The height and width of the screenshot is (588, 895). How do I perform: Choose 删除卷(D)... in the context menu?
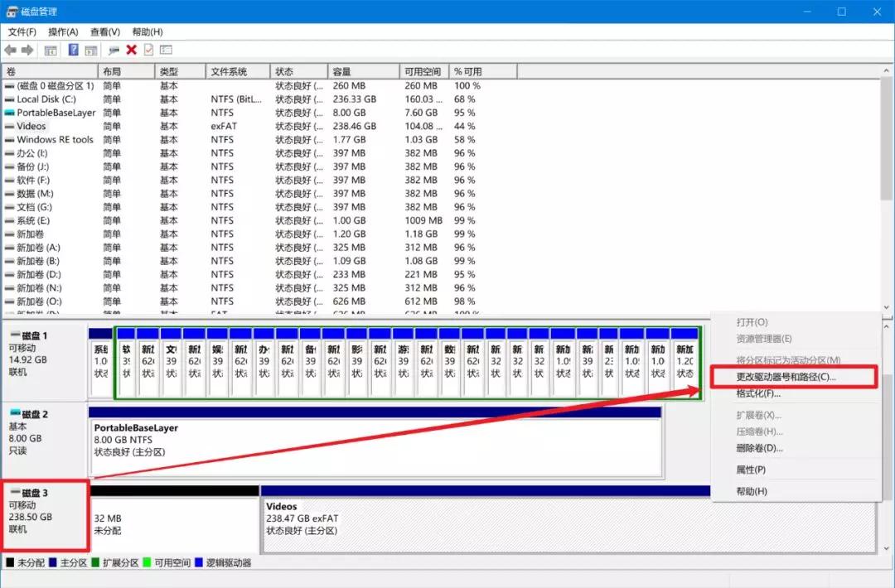pyautogui.click(x=759, y=448)
